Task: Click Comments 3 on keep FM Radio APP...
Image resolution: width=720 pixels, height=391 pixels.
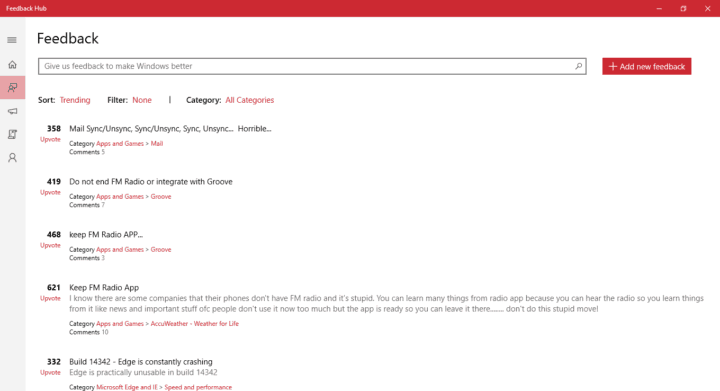Action: point(87,258)
